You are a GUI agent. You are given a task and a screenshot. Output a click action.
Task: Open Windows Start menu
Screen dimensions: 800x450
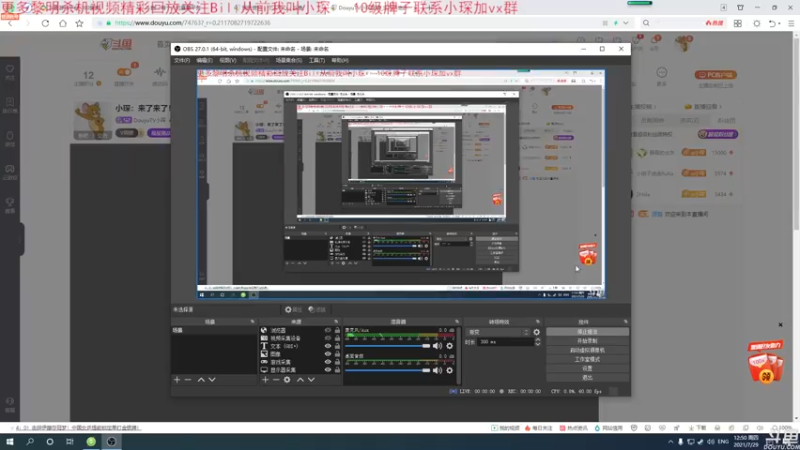[10, 441]
